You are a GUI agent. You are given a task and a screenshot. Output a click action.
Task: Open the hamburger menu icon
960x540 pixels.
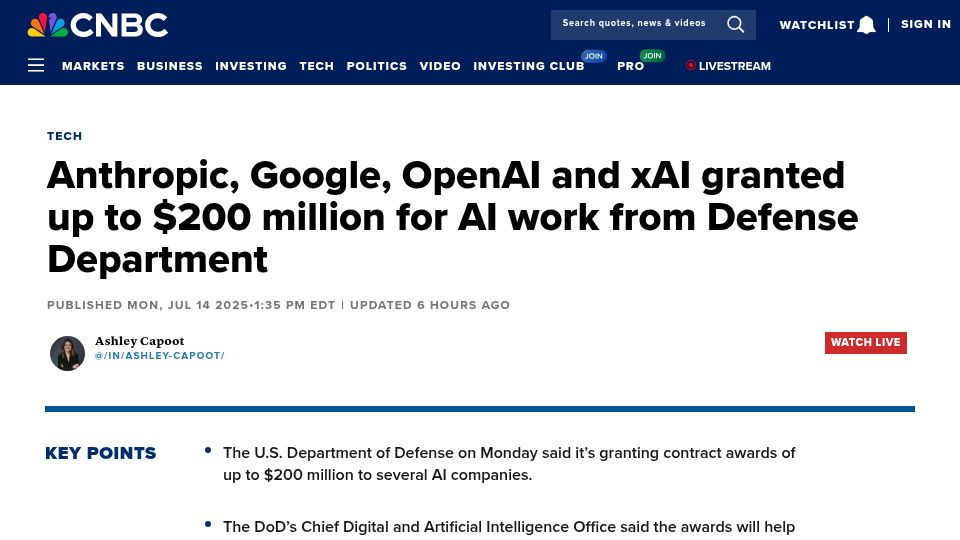click(x=36, y=66)
